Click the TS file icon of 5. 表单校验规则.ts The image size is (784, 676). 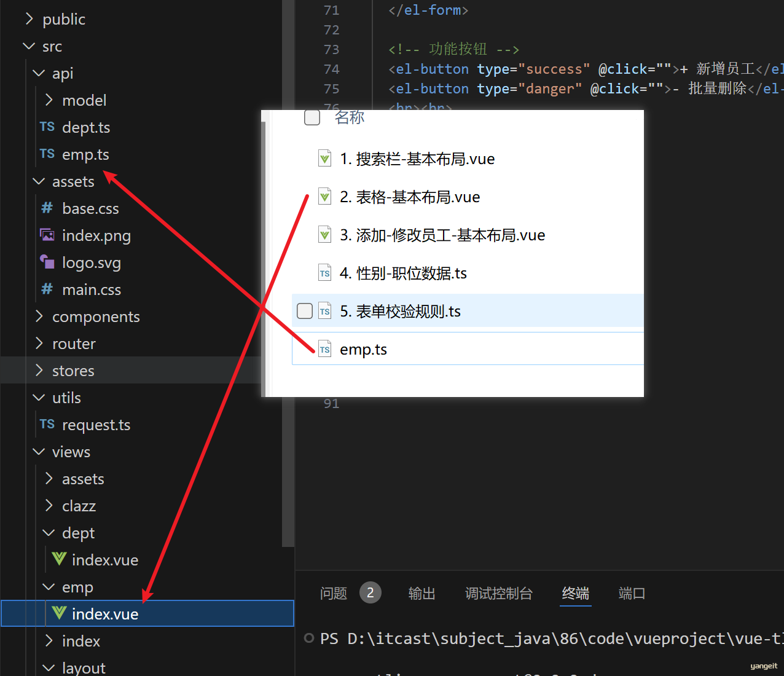coord(324,311)
